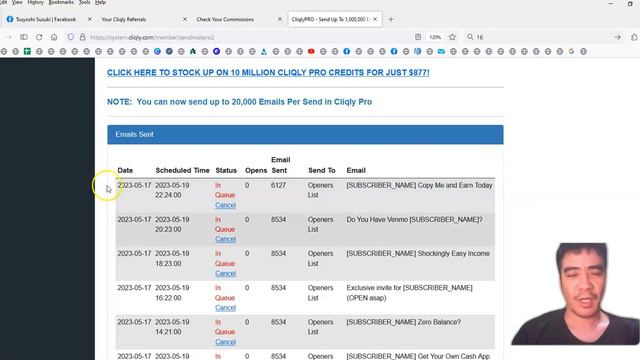Close the Tsuyoshi Suzuki Facebook tab
Screen dimensions: 640x360
point(89,19)
